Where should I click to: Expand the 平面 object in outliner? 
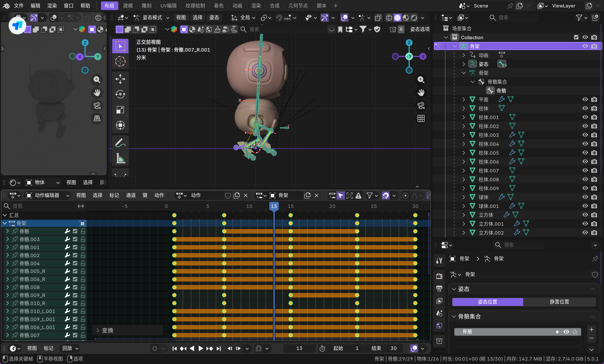click(464, 99)
